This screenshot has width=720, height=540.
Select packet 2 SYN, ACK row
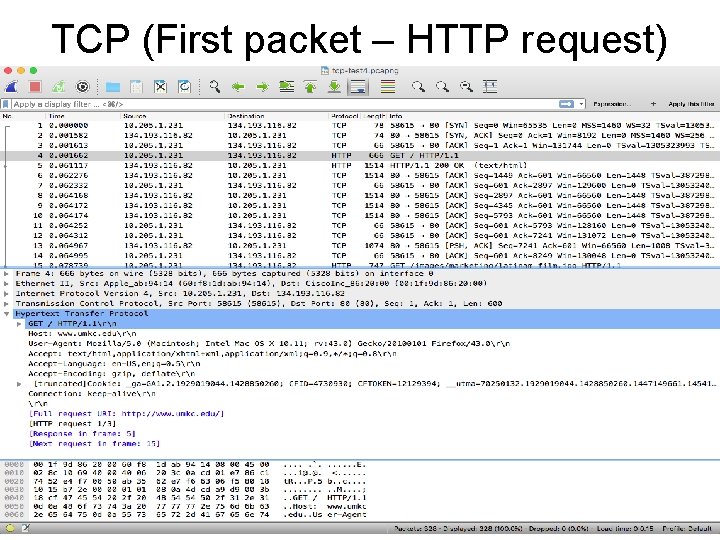click(360, 135)
